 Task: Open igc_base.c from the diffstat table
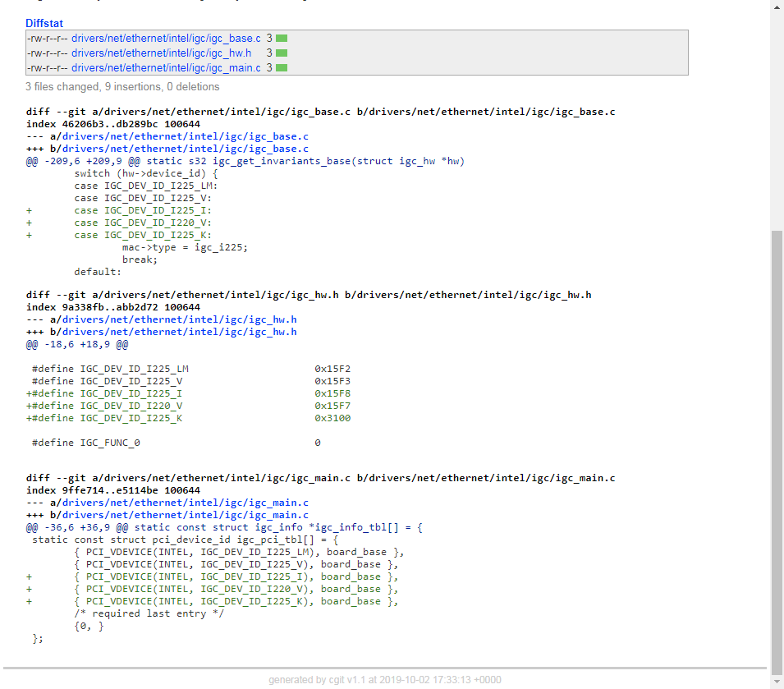[x=166, y=39]
